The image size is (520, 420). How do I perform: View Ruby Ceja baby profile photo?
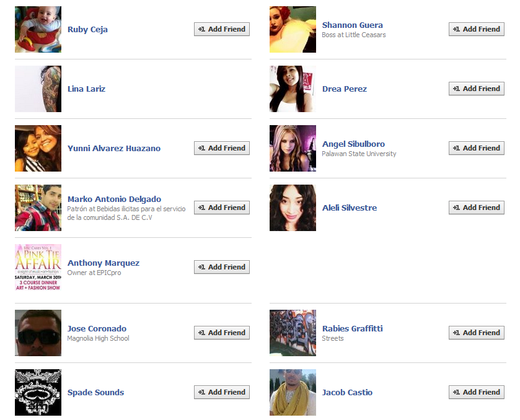tap(38, 30)
